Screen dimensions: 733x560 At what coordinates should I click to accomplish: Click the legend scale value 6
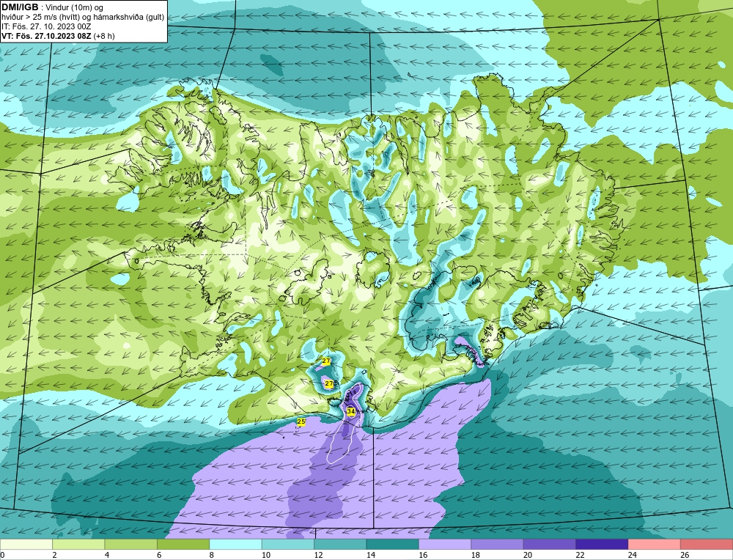point(159,555)
